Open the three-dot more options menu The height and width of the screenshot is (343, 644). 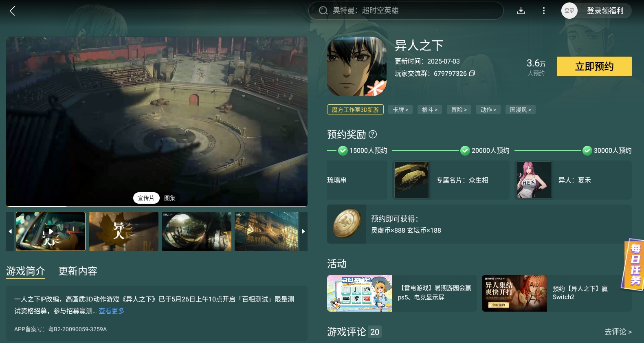click(x=543, y=11)
